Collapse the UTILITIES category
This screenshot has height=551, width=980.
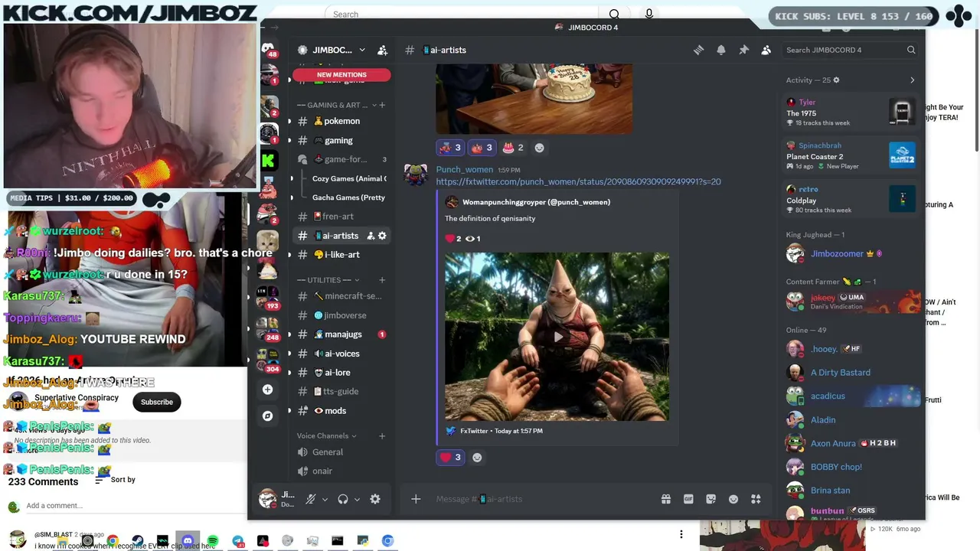[x=329, y=280]
